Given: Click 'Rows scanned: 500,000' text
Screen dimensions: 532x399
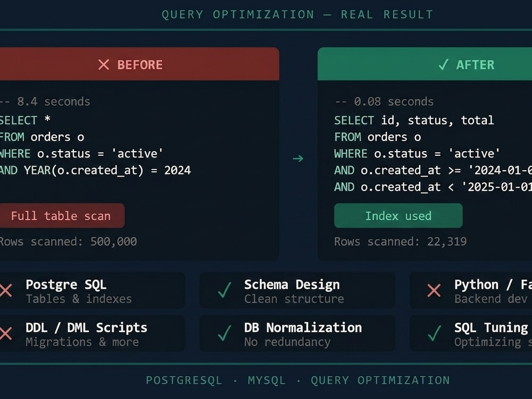Looking at the screenshot, I should (68, 242).
